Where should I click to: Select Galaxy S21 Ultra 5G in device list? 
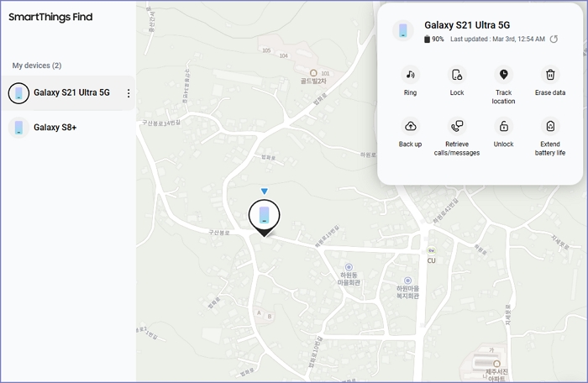coord(67,93)
